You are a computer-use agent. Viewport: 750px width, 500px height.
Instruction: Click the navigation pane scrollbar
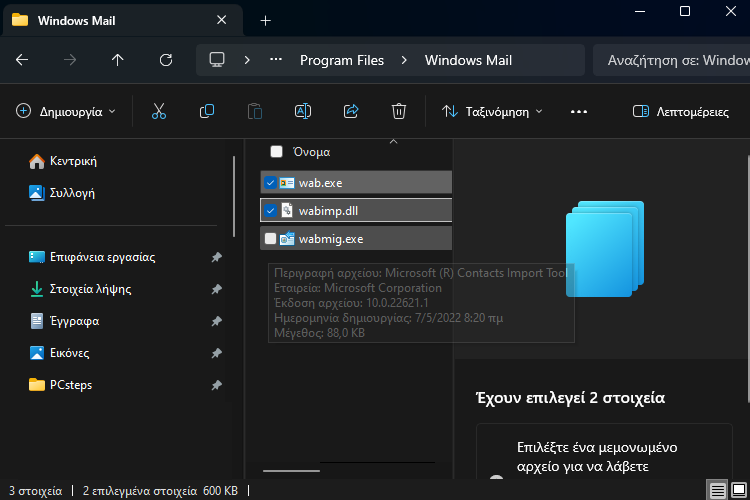(234, 196)
